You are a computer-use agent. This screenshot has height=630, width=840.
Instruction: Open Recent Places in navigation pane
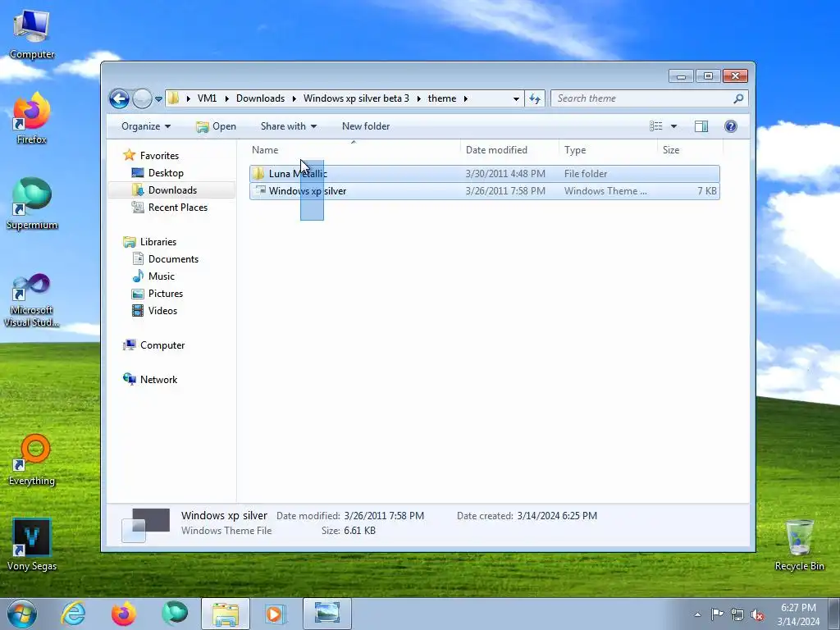(178, 208)
